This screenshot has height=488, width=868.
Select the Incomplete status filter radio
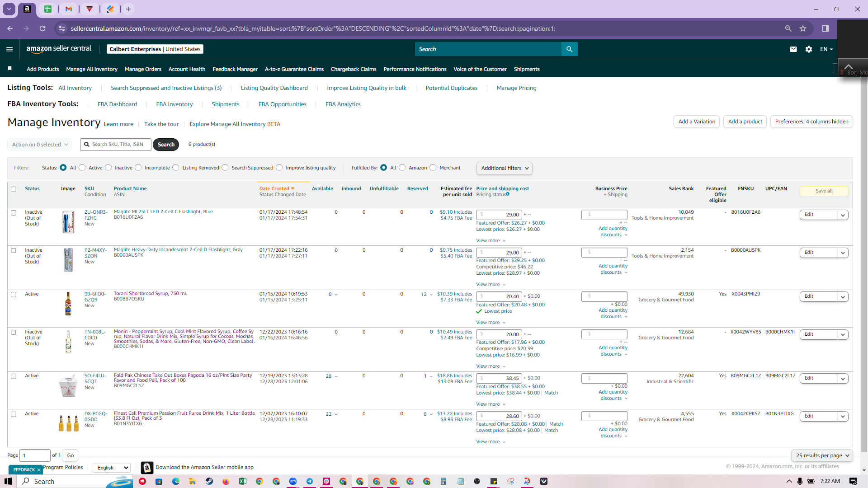pyautogui.click(x=138, y=168)
